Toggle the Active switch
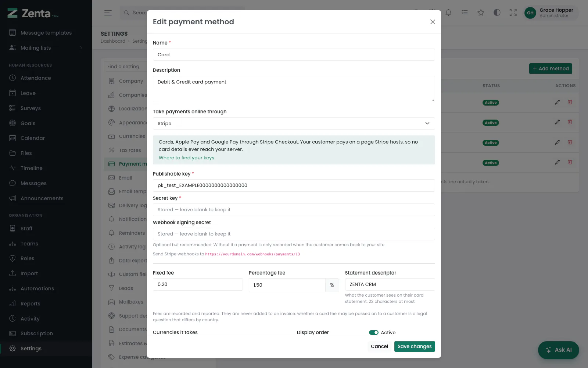The height and width of the screenshot is (368, 588). (x=374, y=332)
